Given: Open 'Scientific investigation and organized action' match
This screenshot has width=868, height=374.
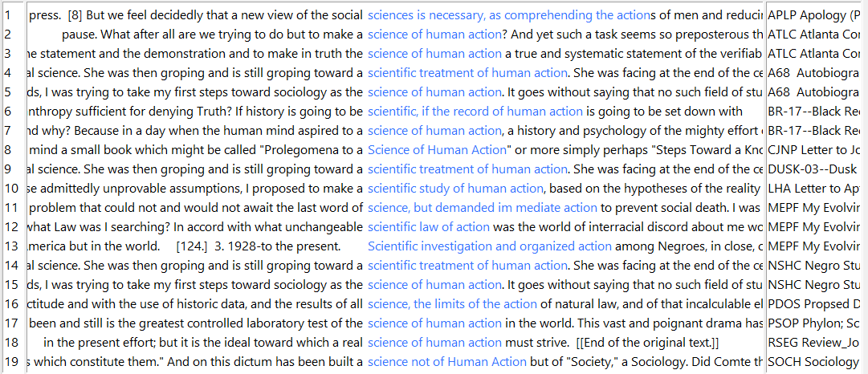Looking at the screenshot, I should [x=489, y=246].
